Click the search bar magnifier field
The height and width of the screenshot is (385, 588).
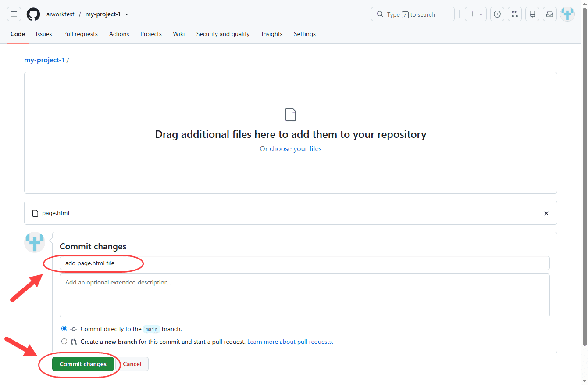[x=413, y=14]
